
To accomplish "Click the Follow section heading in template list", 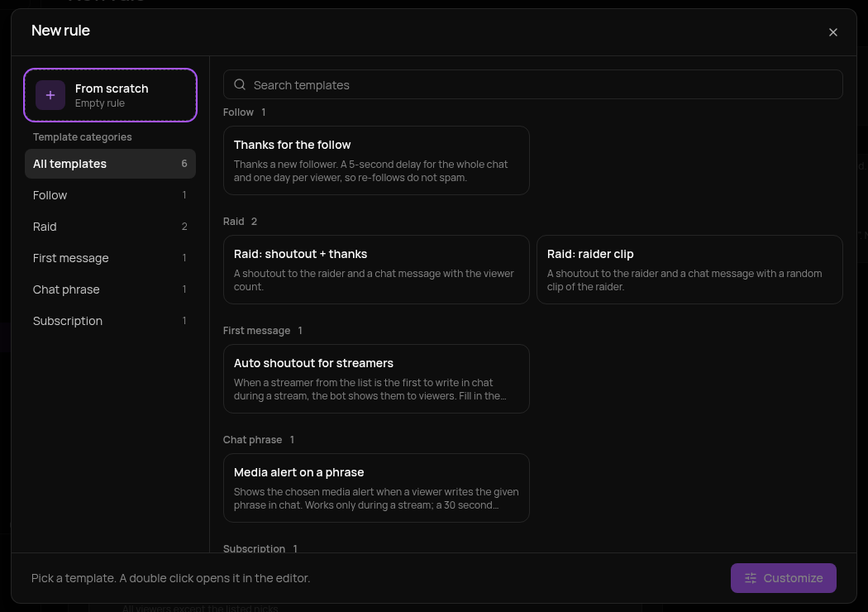I will (238, 112).
